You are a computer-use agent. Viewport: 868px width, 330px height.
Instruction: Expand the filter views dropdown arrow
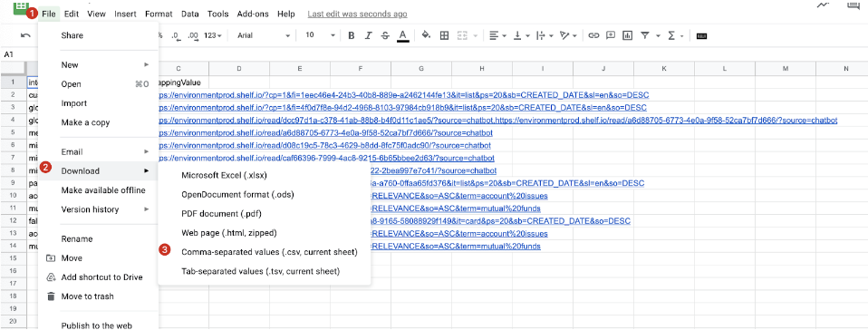pyautogui.click(x=658, y=36)
